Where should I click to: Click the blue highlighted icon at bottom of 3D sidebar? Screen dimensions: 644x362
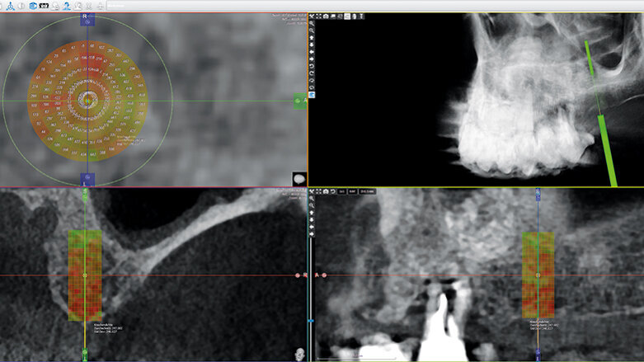312,95
